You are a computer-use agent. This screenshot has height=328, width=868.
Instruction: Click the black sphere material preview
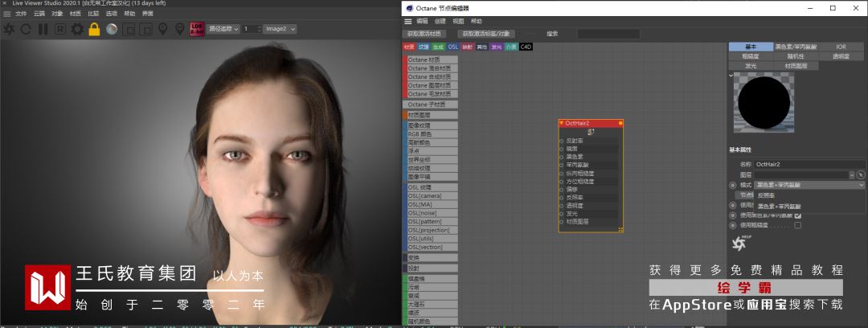click(x=764, y=103)
